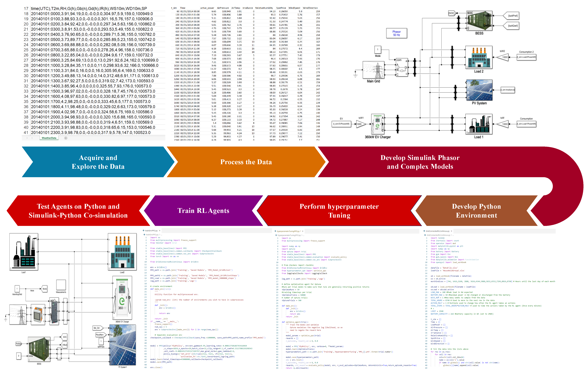
Task: Select the empty Measurements subsystem block
Action: [x=61, y=285]
